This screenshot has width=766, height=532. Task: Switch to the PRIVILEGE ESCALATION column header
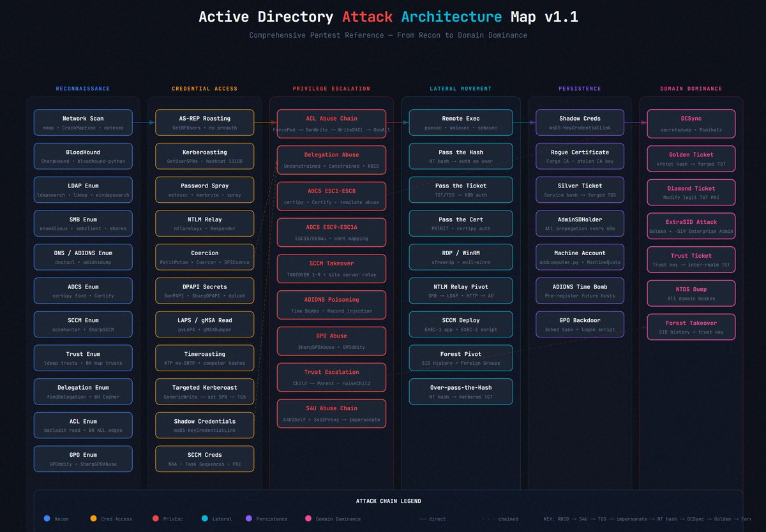click(331, 88)
